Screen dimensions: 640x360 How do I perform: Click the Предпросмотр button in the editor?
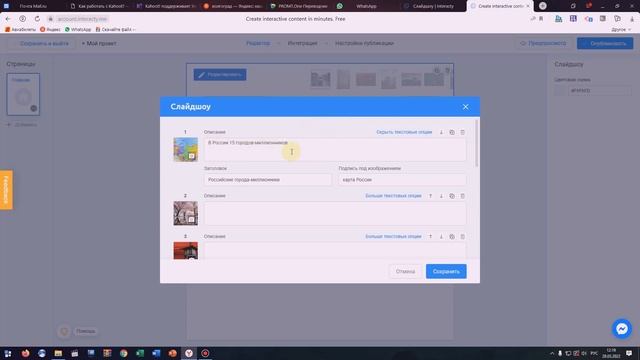click(x=543, y=43)
